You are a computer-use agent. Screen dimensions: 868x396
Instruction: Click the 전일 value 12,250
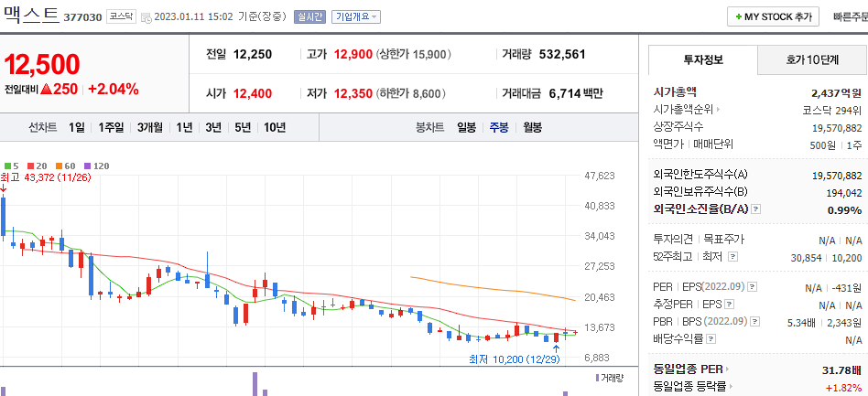tap(253, 54)
